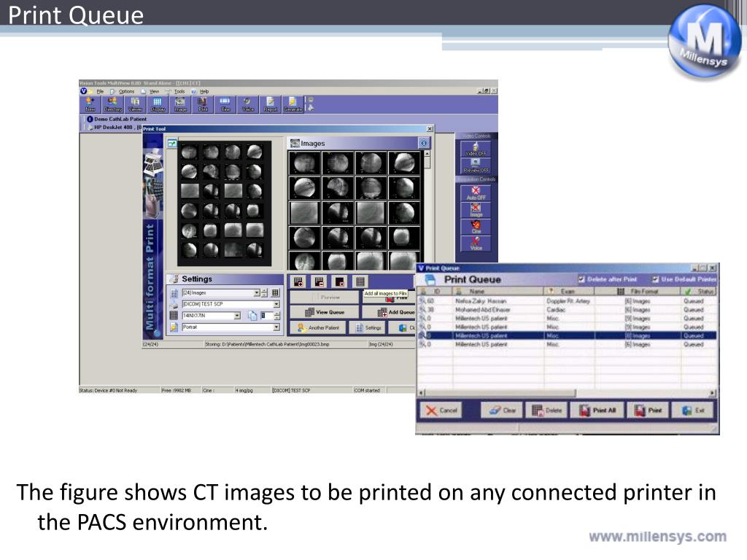The height and width of the screenshot is (560, 747).
Task: Click the Print button in Print Queue
Action: tap(648, 410)
